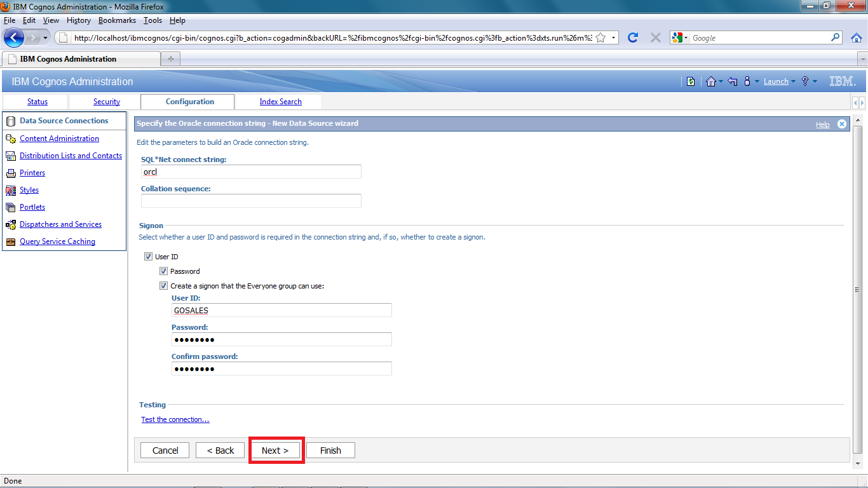Image resolution: width=868 pixels, height=488 pixels.
Task: Toggle the User ID checkbox
Action: (x=148, y=257)
